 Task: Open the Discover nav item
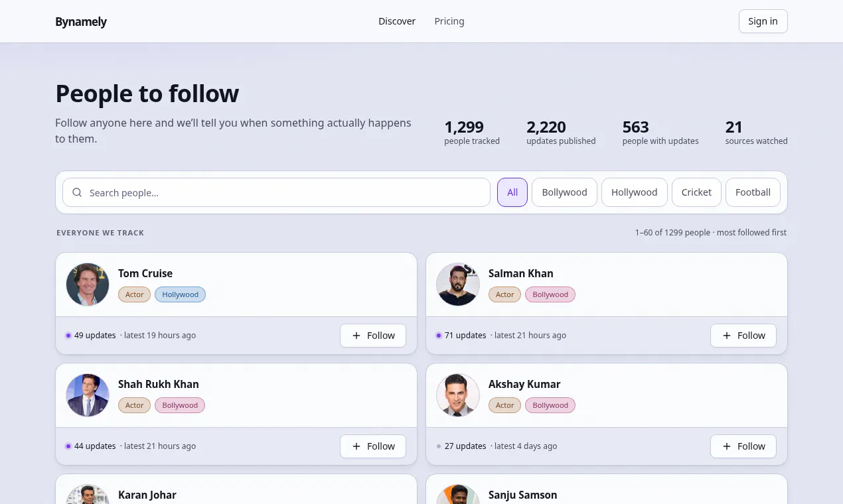pos(397,21)
